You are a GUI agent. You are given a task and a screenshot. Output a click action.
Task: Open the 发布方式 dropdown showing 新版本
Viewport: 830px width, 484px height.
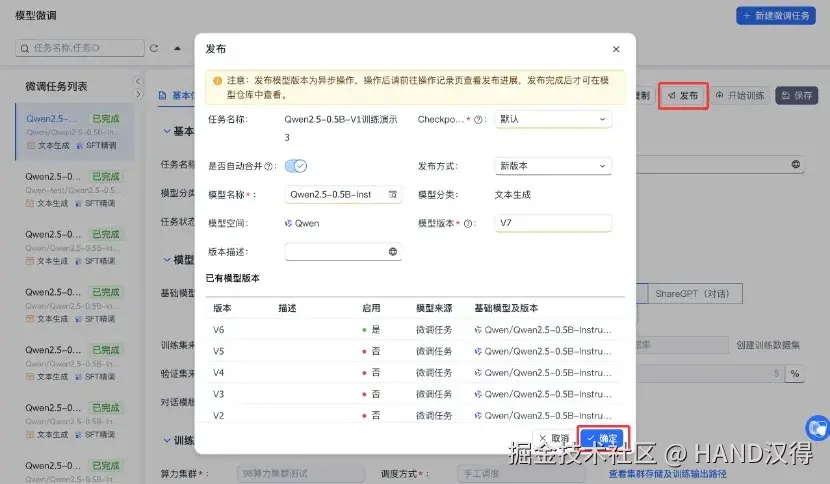pos(553,166)
